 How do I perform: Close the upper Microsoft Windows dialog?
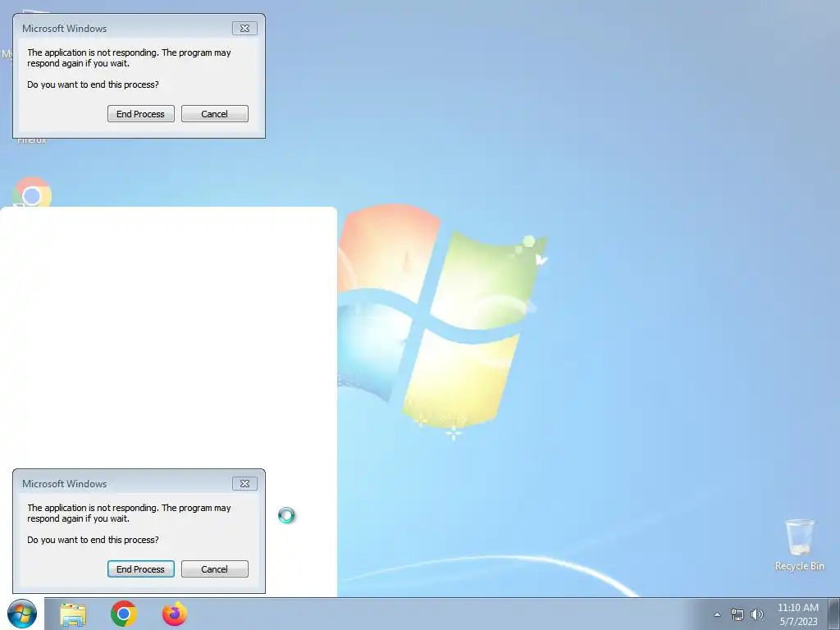tap(244, 29)
